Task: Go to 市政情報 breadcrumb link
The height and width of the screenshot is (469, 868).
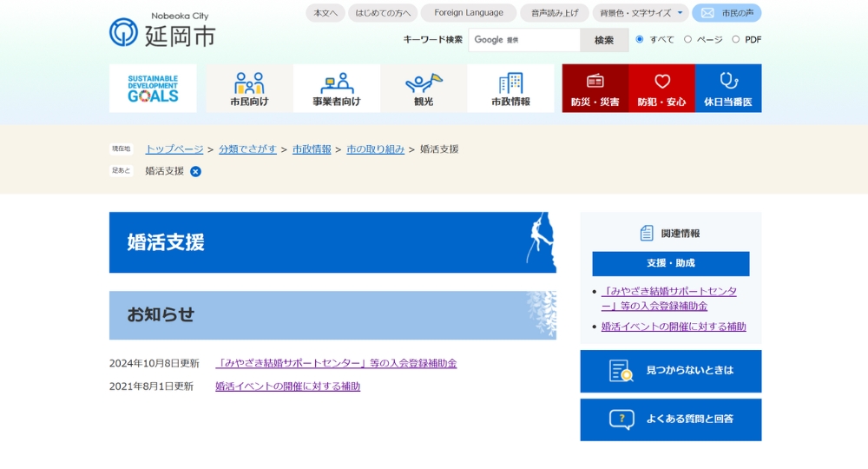Action: coord(312,149)
